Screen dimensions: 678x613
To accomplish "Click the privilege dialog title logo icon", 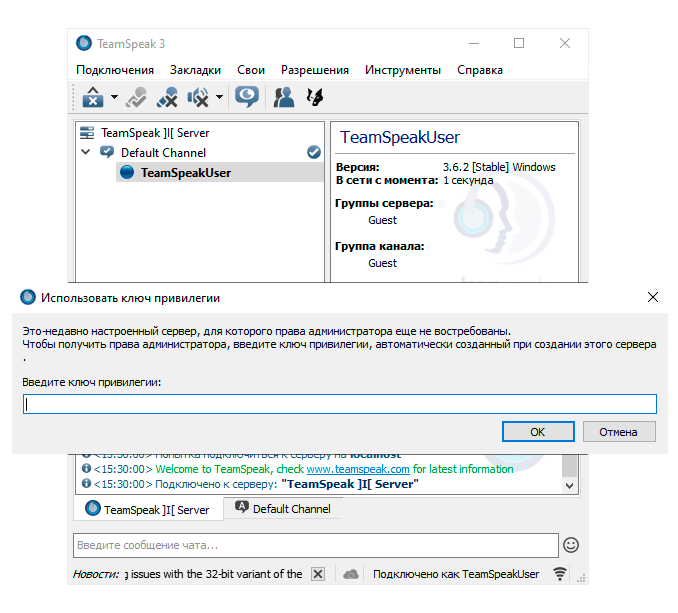I will click(28, 297).
